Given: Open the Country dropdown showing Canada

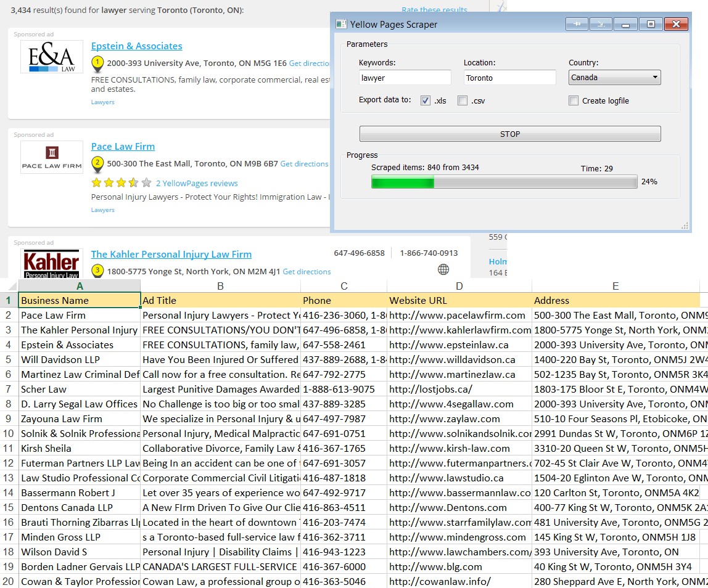Looking at the screenshot, I should pyautogui.click(x=614, y=77).
